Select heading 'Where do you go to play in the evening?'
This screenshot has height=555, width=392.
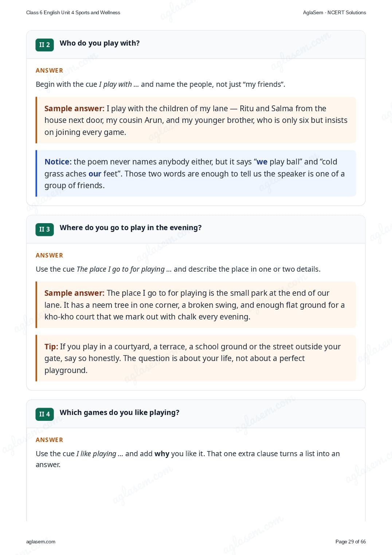[x=130, y=228]
